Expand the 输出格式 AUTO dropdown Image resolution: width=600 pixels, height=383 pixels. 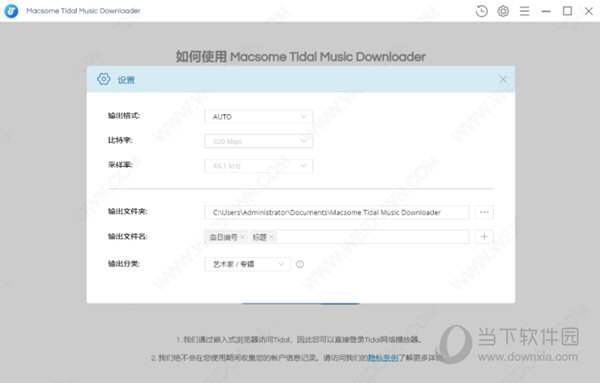(259, 117)
